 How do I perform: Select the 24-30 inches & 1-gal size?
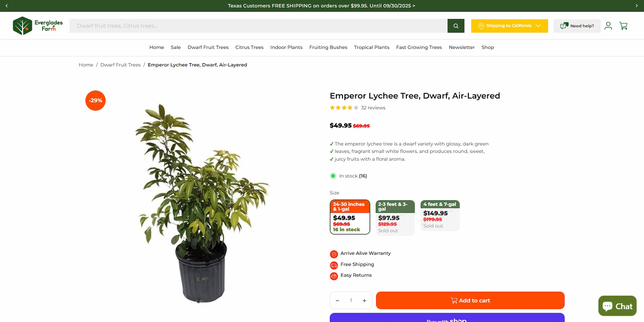coord(350,217)
